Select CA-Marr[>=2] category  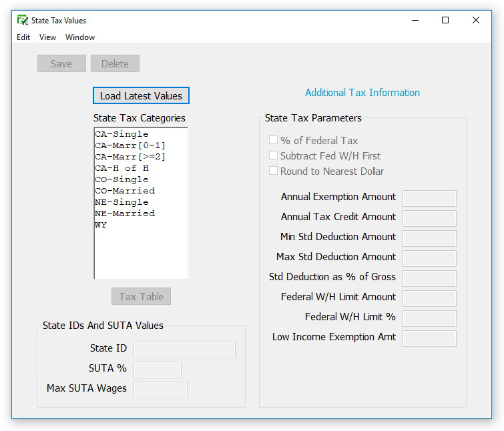[141, 156]
